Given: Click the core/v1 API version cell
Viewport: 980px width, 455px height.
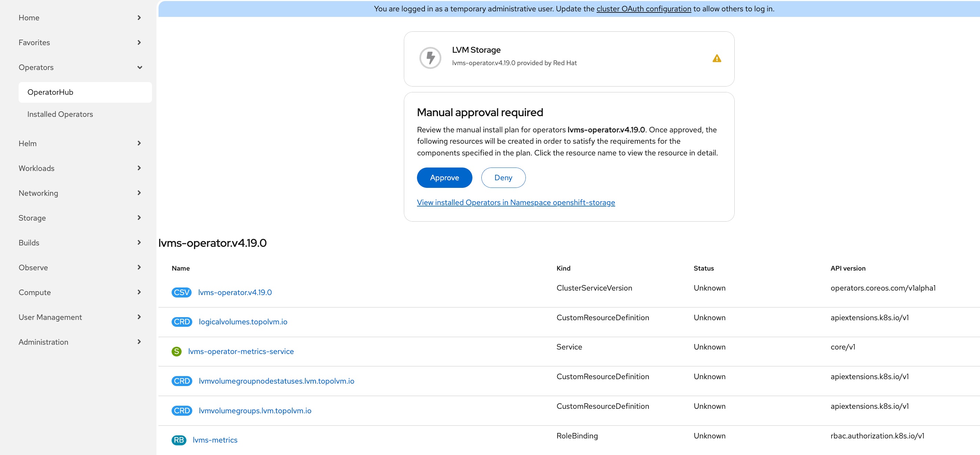Looking at the screenshot, I should click(843, 347).
